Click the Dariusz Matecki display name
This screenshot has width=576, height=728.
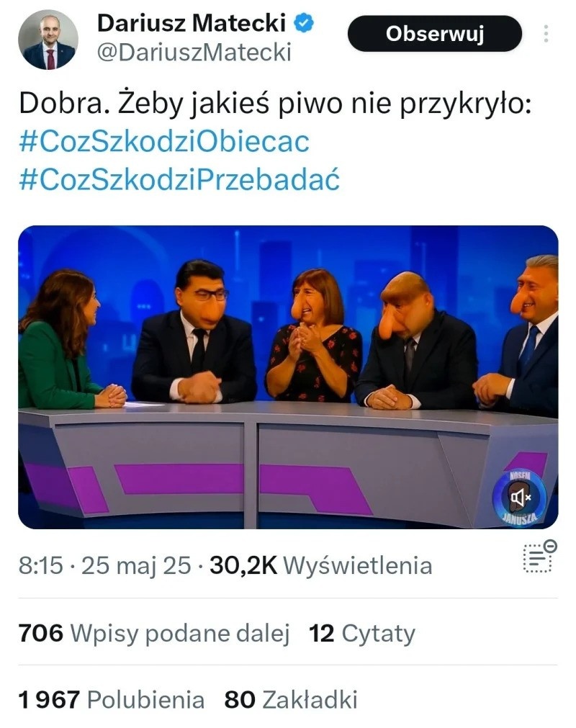coord(192,23)
